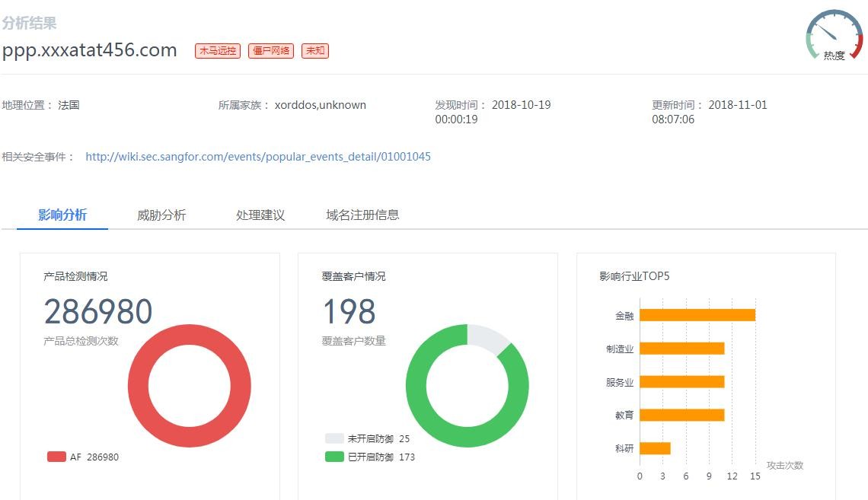Open the wiki.sec.sangfor.com security event link
This screenshot has height=500, width=868.
(258, 157)
